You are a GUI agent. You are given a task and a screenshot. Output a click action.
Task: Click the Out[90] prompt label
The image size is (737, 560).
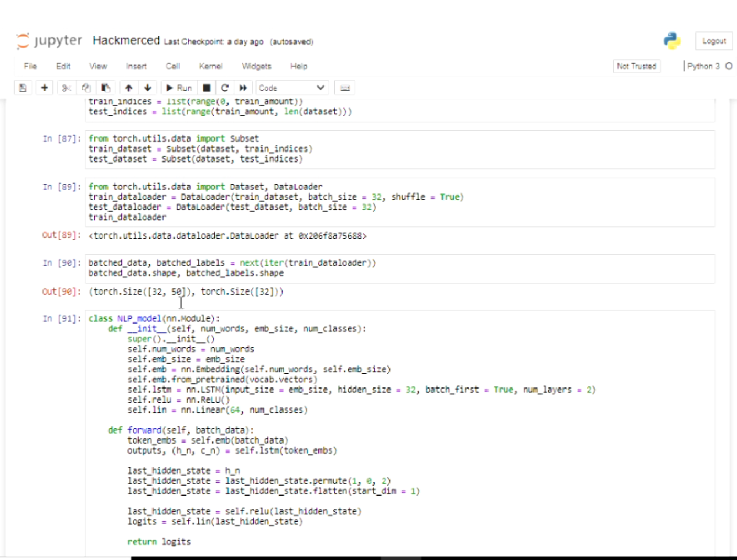coord(61,292)
